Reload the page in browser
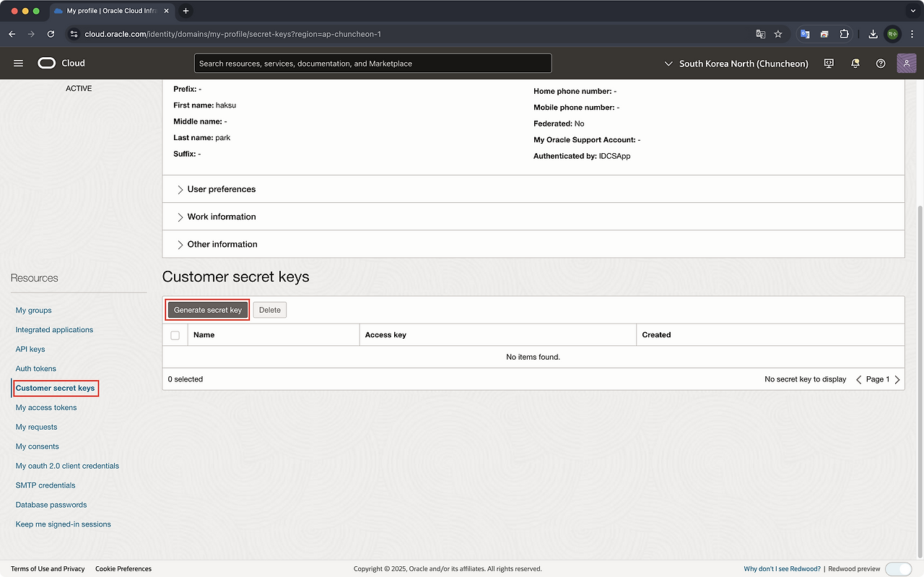Screen dimensions: 924x577 point(51,34)
